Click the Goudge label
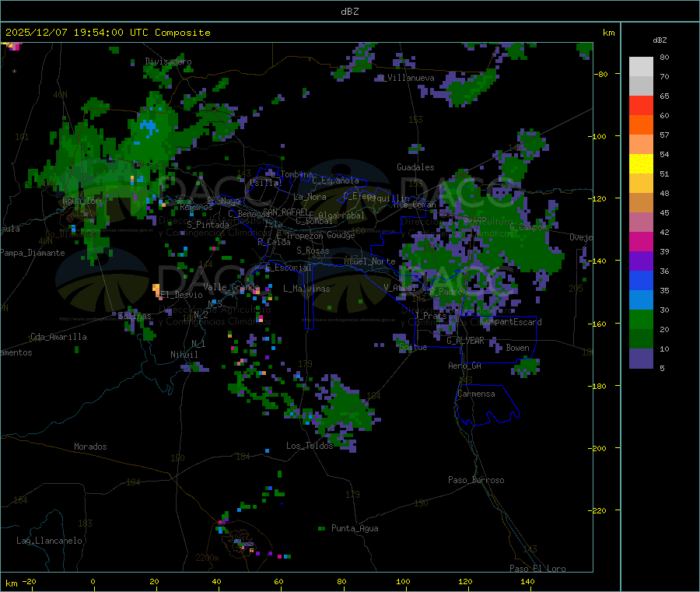Screen dimensions: 700x592 click(341, 235)
